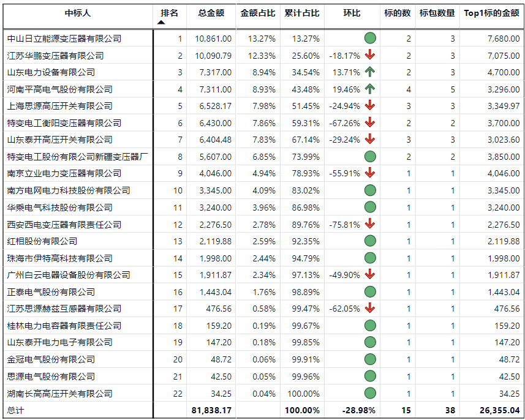This screenshot has width=525, height=420.
Task: Click the green circle for 思源电气股份有限公司
Action: (x=370, y=376)
